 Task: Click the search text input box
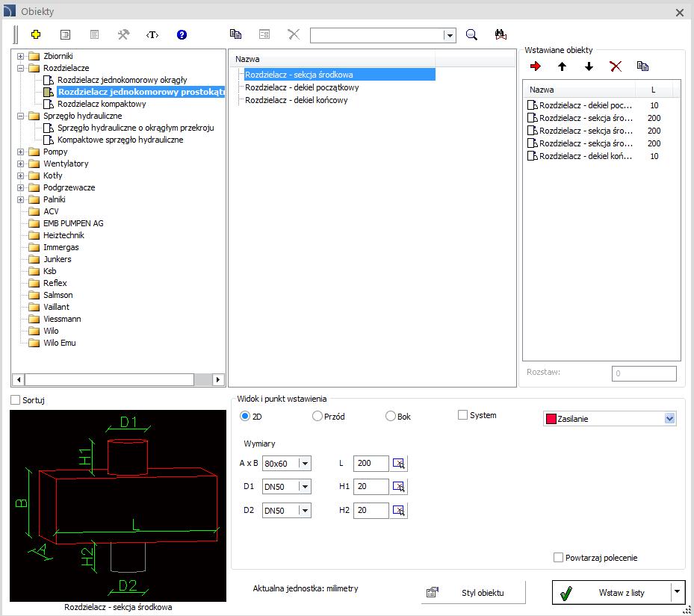[377, 35]
